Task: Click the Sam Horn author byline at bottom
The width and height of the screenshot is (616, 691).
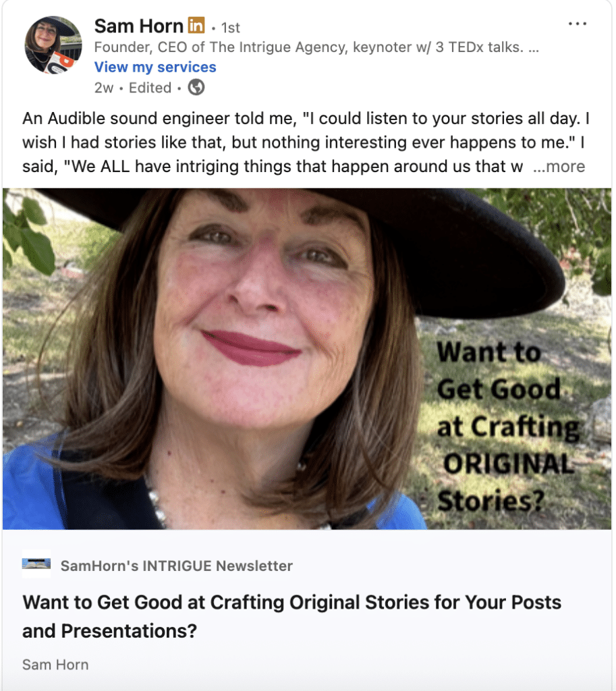Action: pyautogui.click(x=55, y=665)
